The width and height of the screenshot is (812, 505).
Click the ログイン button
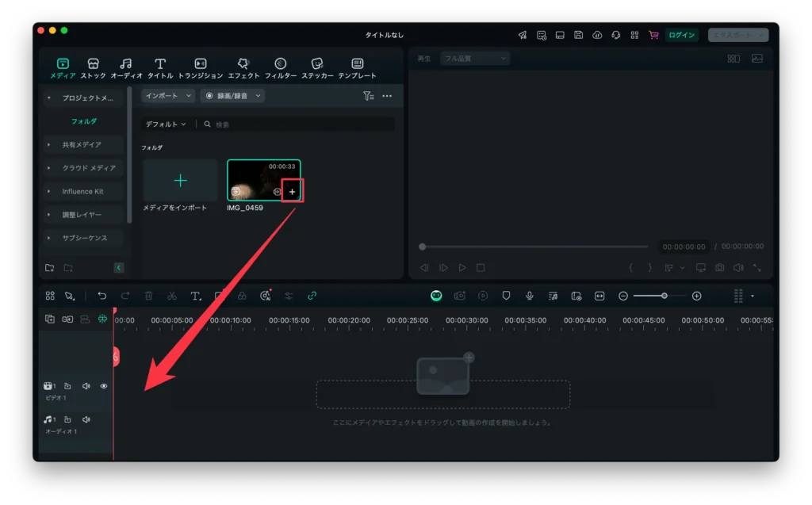click(x=681, y=35)
